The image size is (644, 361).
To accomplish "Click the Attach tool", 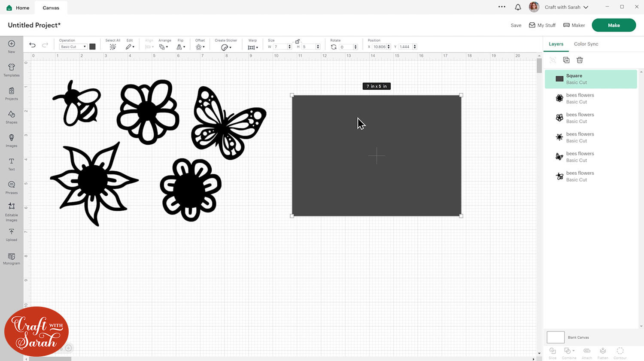I will 586,353.
